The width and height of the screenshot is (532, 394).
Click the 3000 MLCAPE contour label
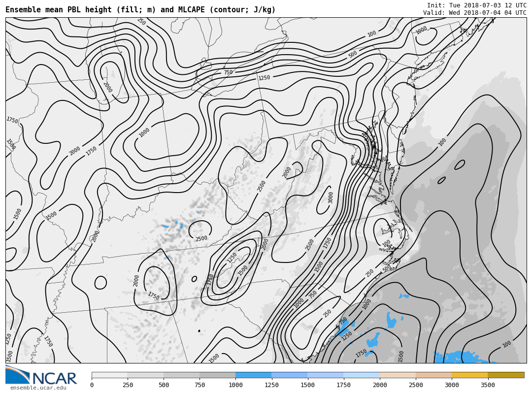331,197
